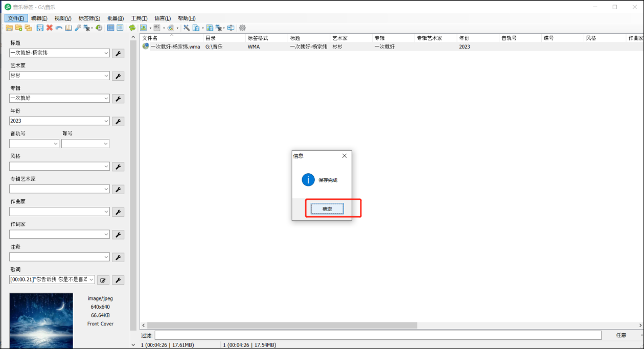Click the 文件名 column header
The height and width of the screenshot is (349, 644).
(x=150, y=38)
